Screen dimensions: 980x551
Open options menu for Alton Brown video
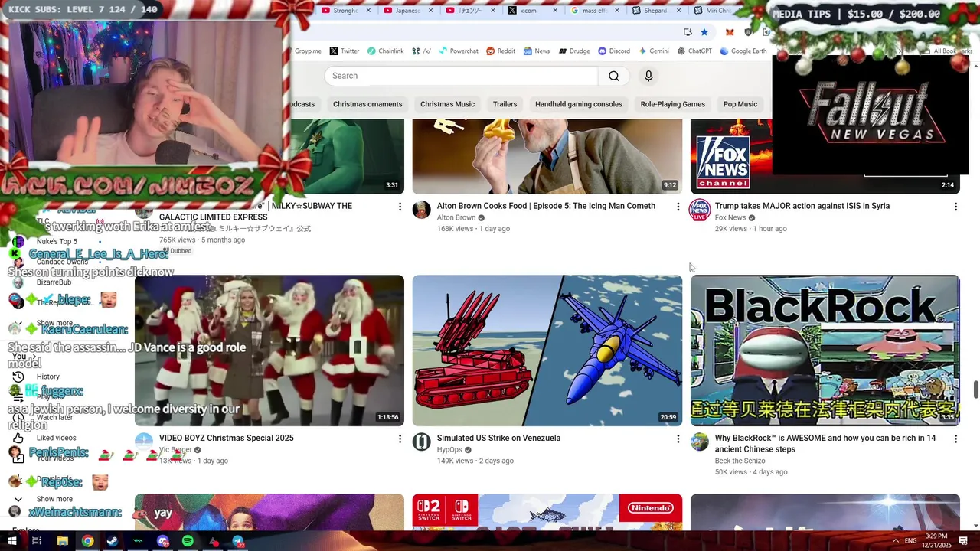[678, 207]
